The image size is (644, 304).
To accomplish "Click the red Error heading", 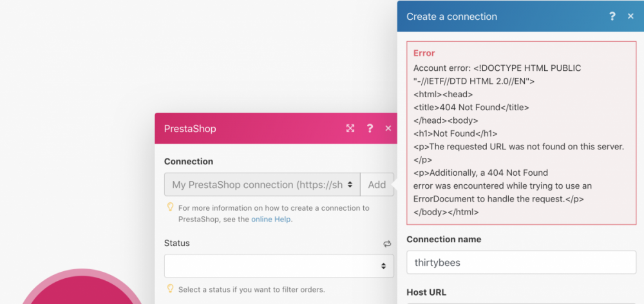I will 424,53.
